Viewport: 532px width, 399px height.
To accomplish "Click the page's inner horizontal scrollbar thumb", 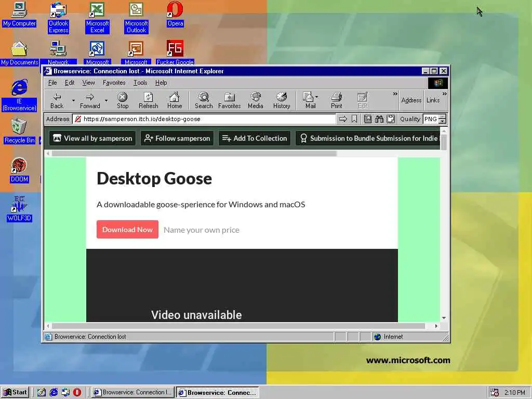I will coord(194,154).
